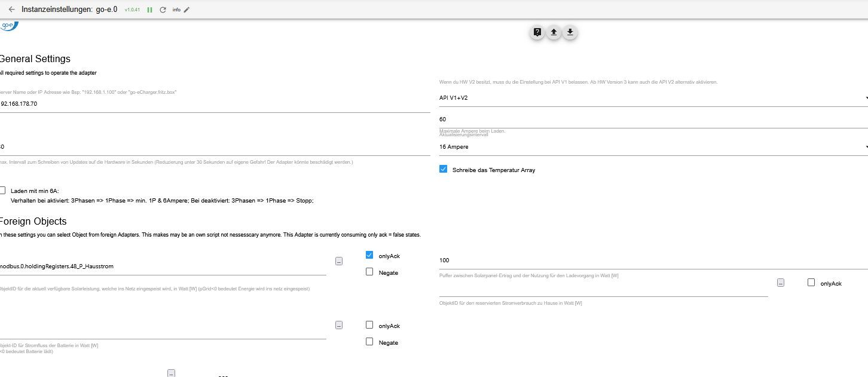The height and width of the screenshot is (377, 868).
Task: Click the IP address field 192.168.178.70
Action: click(x=215, y=103)
